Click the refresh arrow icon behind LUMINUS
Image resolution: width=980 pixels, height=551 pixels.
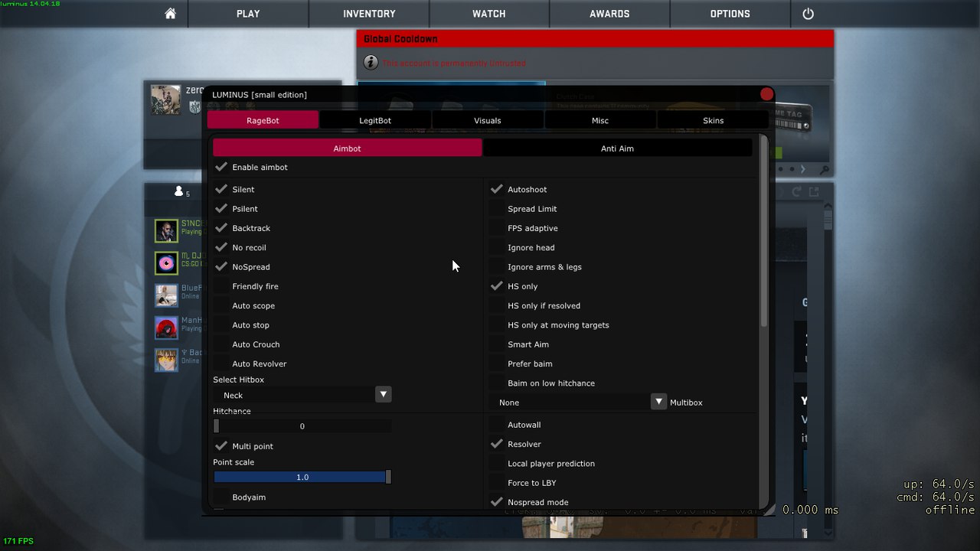796,192
